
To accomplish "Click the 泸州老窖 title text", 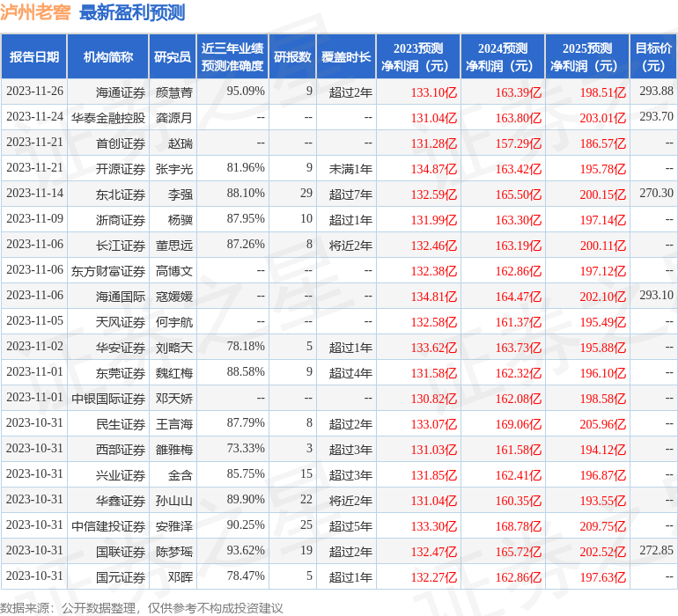I will point(35,12).
